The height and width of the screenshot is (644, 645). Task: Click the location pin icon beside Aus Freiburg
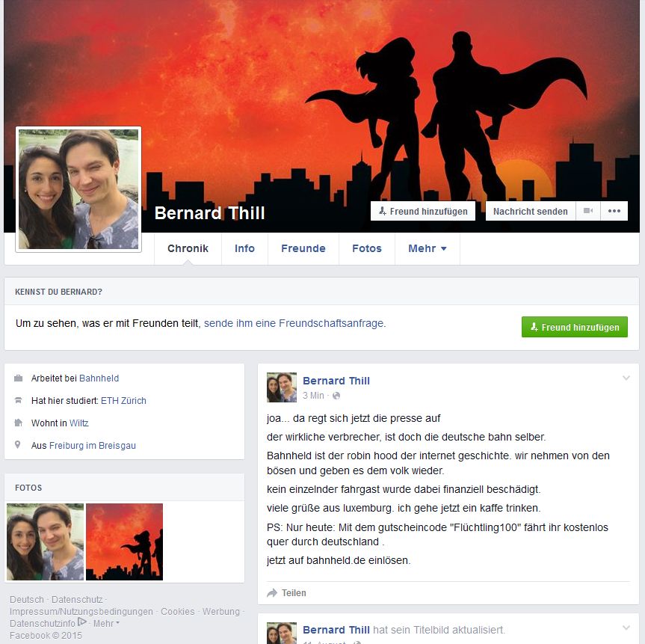(18, 445)
